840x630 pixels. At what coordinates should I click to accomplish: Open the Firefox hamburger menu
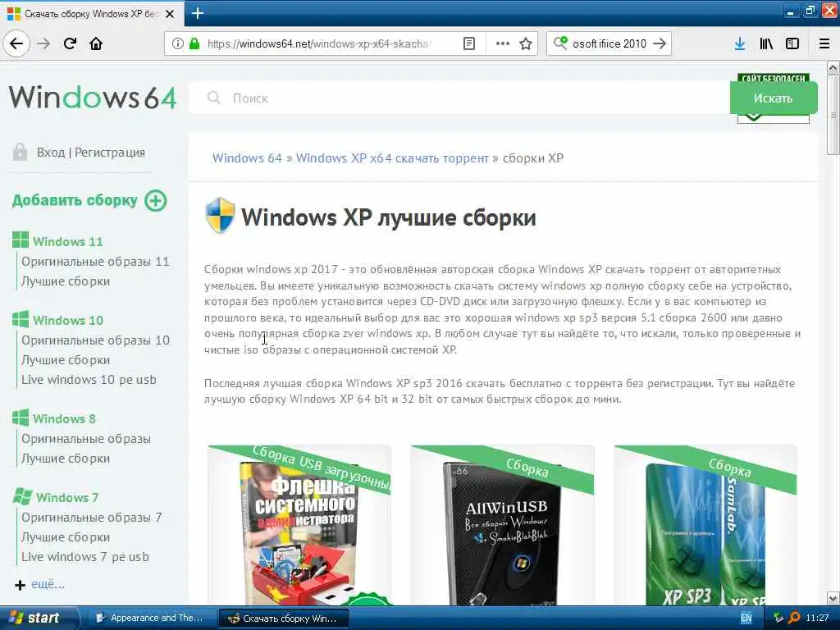[824, 43]
